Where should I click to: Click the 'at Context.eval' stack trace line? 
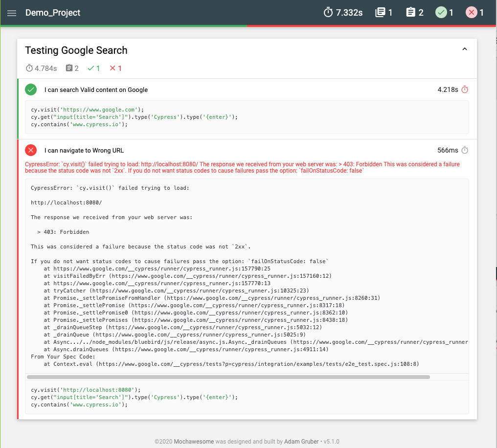click(x=231, y=364)
